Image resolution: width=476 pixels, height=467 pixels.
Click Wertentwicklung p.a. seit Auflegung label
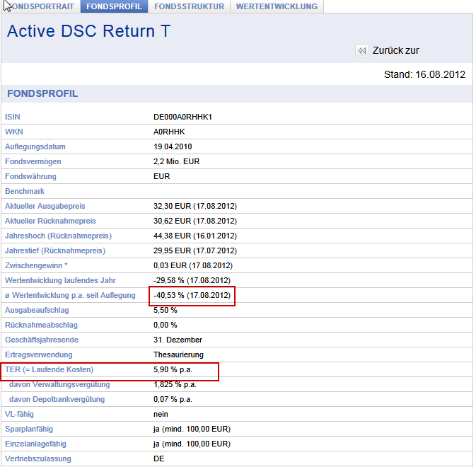pos(70,296)
